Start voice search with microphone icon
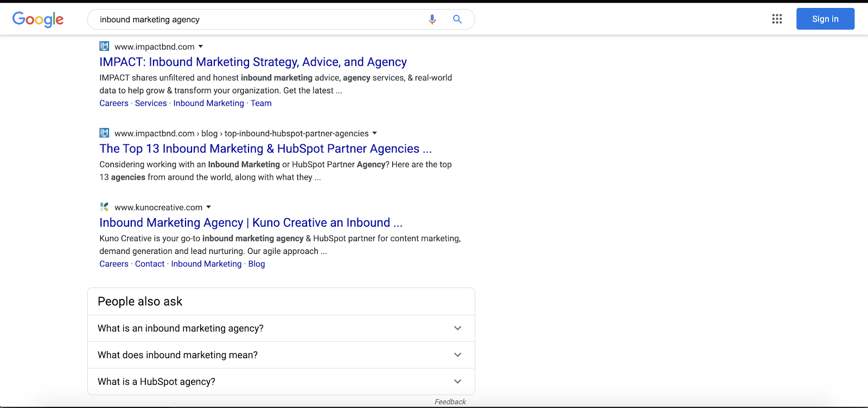This screenshot has height=408, width=868. pyautogui.click(x=432, y=20)
